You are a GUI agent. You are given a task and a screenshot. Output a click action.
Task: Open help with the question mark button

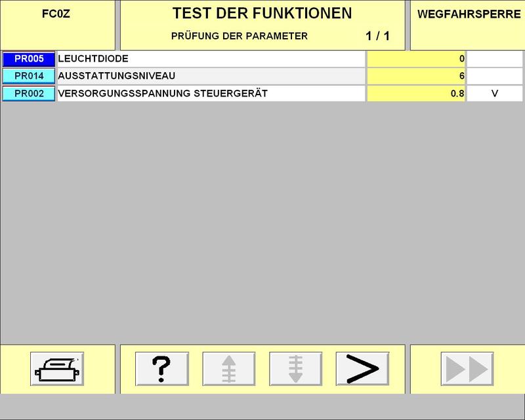(x=161, y=368)
